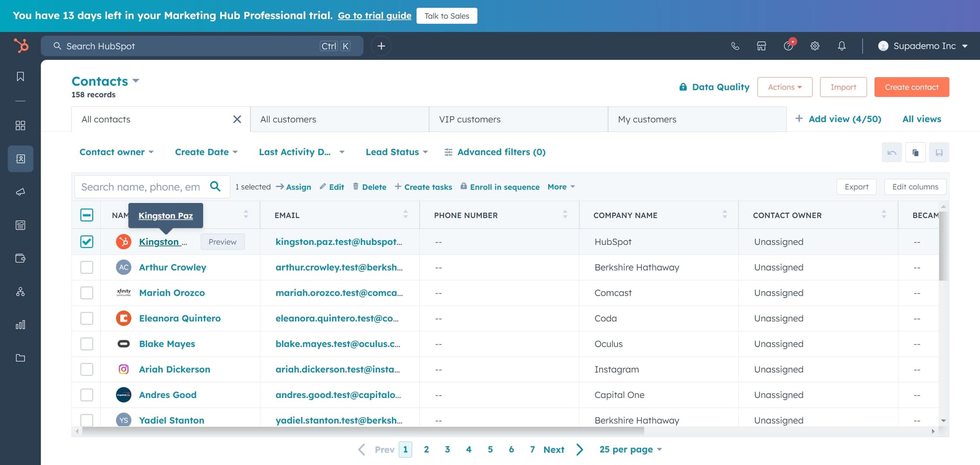Click the HubSpot sprocket logo

pyautogui.click(x=21, y=46)
